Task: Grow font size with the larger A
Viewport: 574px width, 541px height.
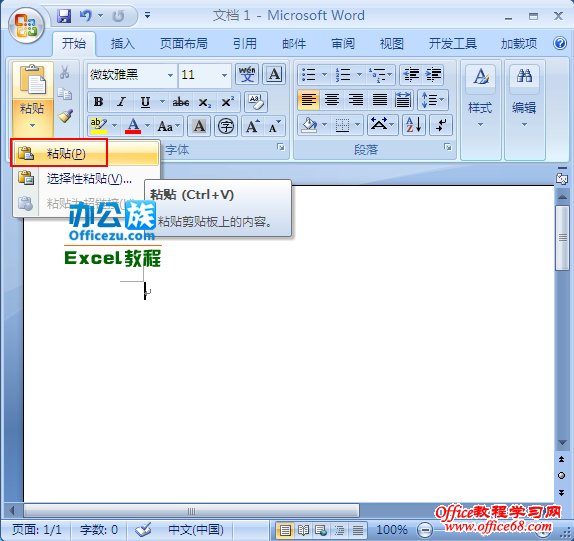Action: [253, 127]
